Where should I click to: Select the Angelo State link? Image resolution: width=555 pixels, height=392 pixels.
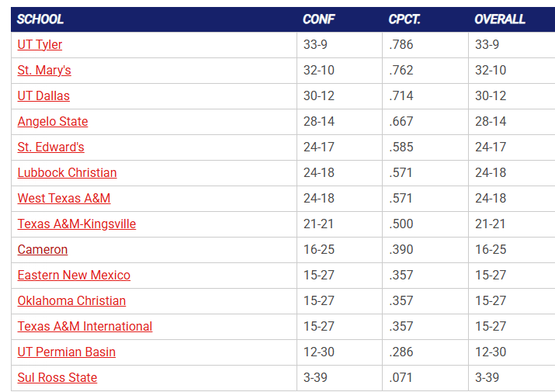(53, 122)
